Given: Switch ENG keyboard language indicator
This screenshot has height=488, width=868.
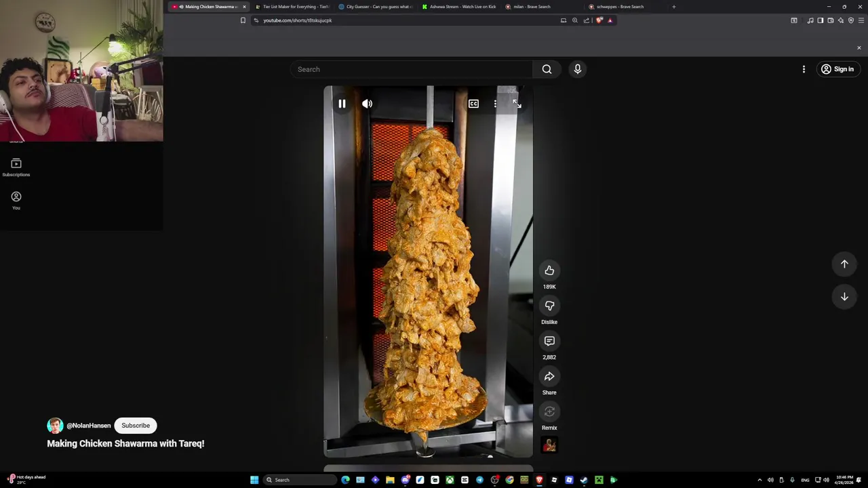Looking at the screenshot, I should [x=805, y=480].
